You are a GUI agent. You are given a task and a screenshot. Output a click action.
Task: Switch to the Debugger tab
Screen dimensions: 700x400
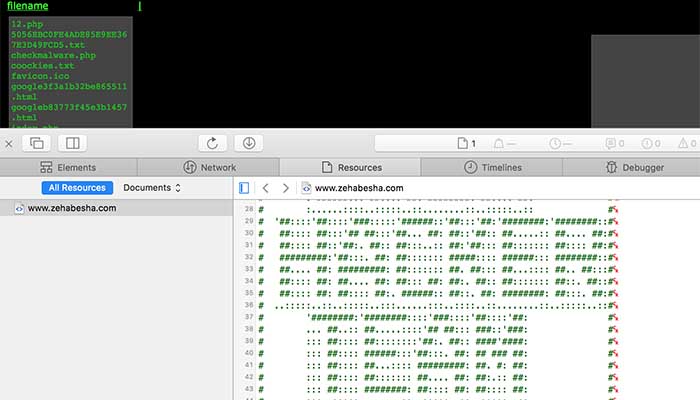634,167
